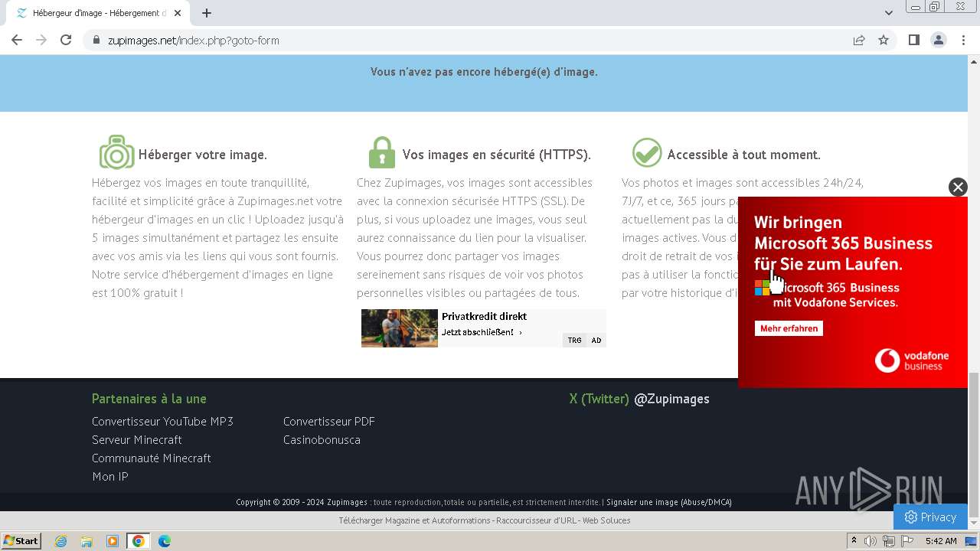Click the Vodafone business logo
This screenshot has height=551, width=980.
[x=912, y=360]
